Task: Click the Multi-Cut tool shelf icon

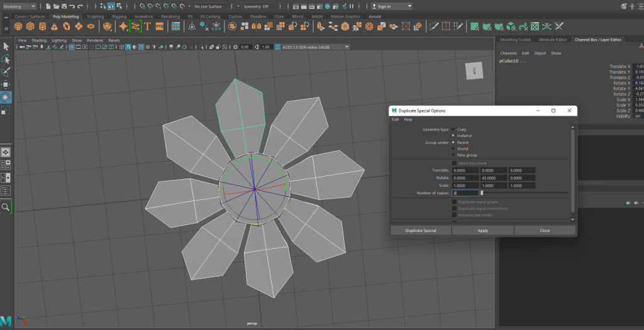Action: click(434, 26)
